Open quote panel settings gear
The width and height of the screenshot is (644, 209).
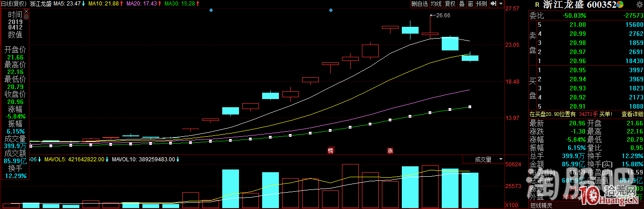pyautogui.click(x=639, y=4)
